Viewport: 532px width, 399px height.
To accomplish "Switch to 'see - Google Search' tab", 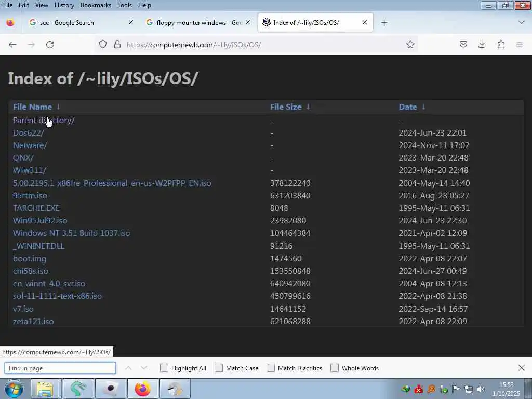I will (x=79, y=23).
